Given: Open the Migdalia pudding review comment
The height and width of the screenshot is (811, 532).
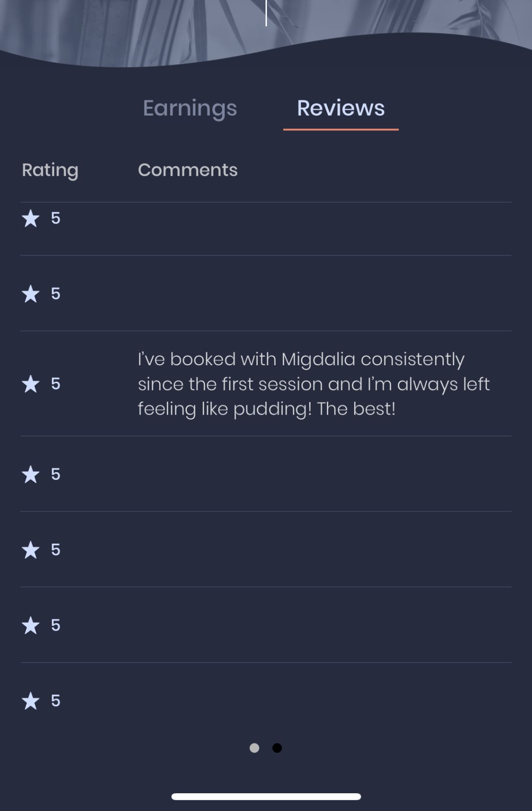Looking at the screenshot, I should [x=313, y=384].
